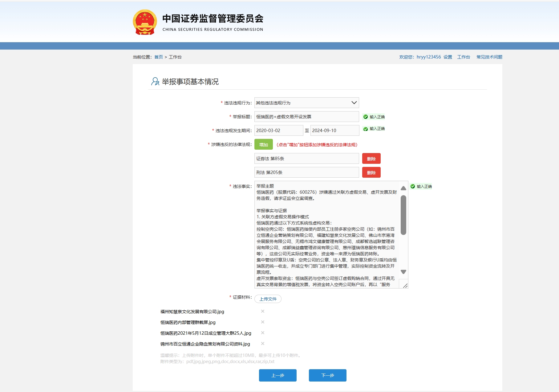Click the 下一步 button
The width and height of the screenshot is (559, 392).
coord(328,375)
